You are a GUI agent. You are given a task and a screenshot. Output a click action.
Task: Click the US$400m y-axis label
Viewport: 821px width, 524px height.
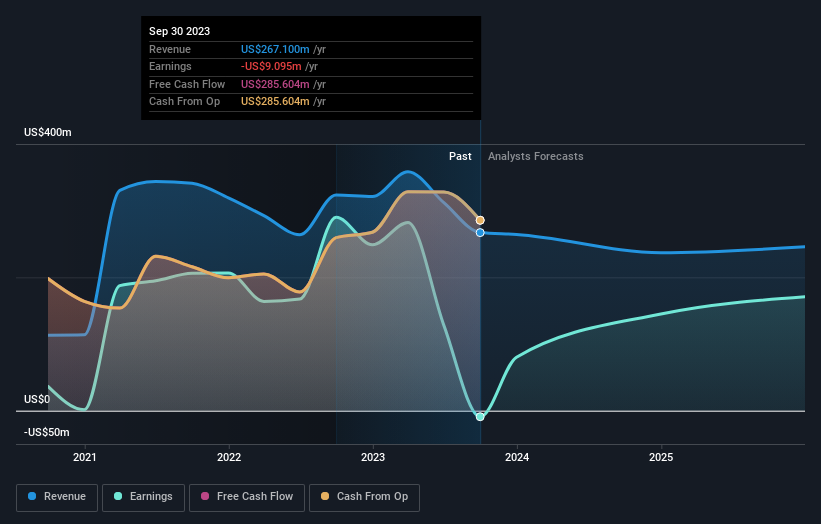48,132
